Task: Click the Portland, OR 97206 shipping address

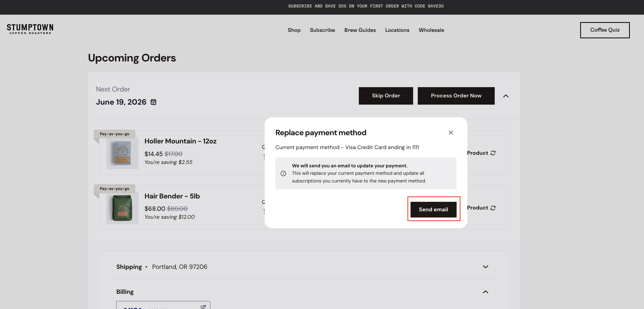Action: (180, 267)
